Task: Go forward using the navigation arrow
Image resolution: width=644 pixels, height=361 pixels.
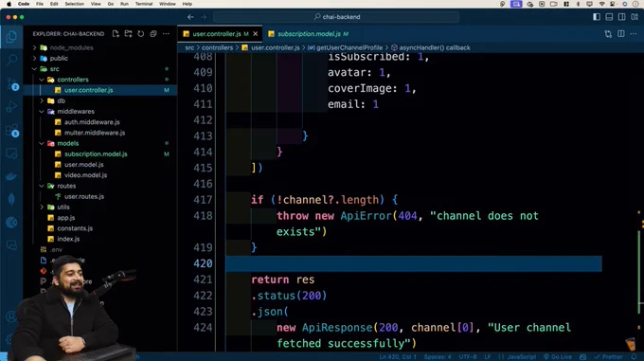Action: 204,17
